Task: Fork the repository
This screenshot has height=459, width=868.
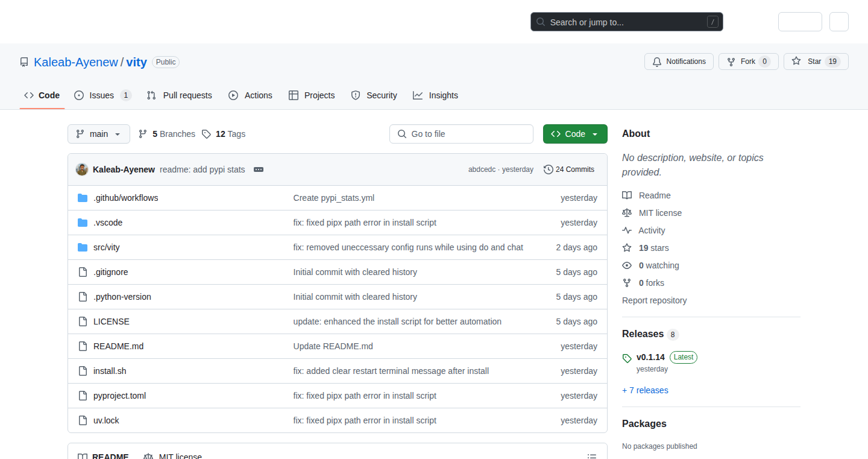Action: 749,62
